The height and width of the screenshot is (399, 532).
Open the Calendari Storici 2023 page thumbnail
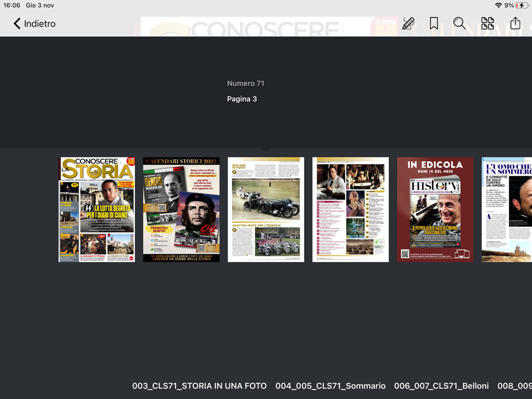181,209
